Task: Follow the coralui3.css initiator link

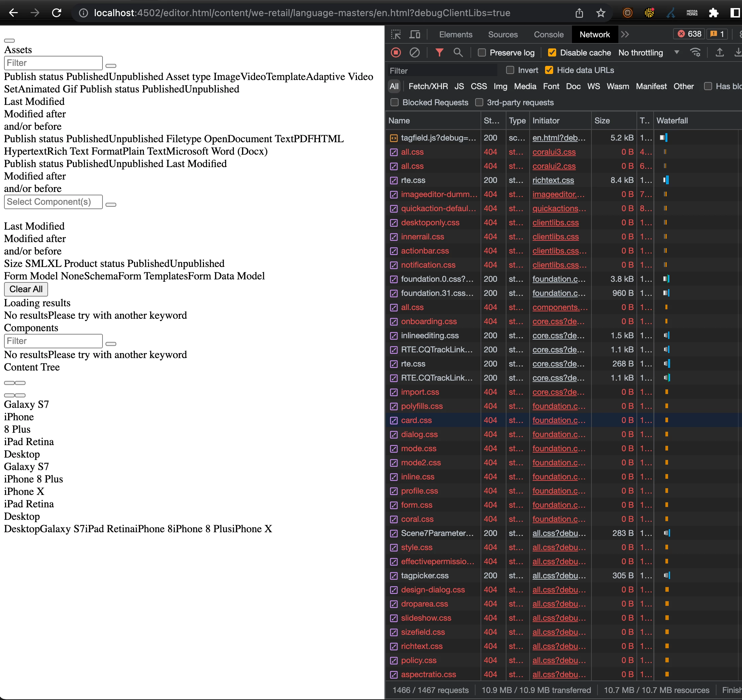Action: 553,152
